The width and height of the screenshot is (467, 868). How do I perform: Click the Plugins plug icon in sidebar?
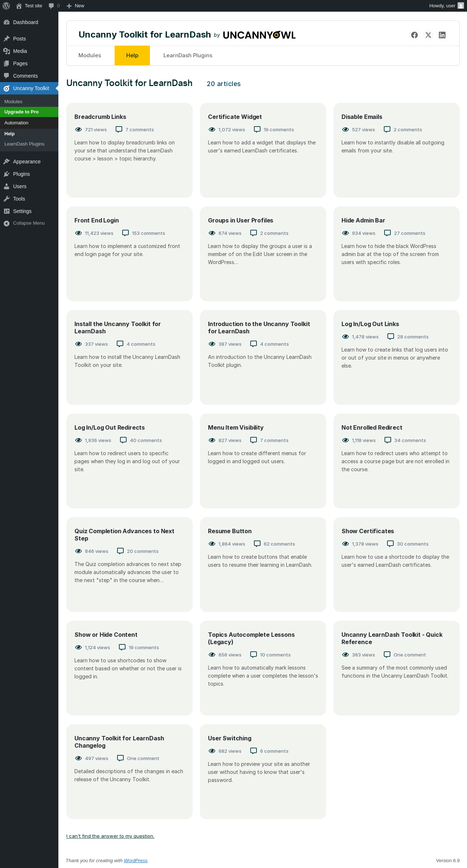tap(7, 174)
